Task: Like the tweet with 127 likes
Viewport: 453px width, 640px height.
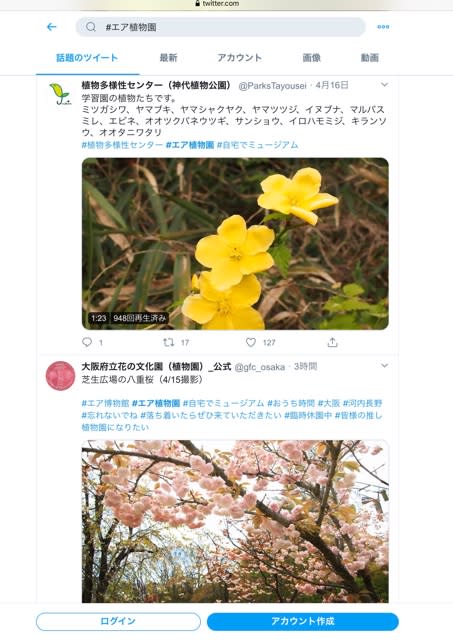Action: pos(251,342)
